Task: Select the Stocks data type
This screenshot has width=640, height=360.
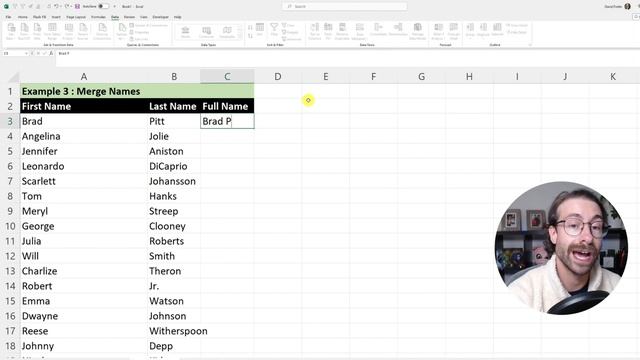Action: [185, 32]
